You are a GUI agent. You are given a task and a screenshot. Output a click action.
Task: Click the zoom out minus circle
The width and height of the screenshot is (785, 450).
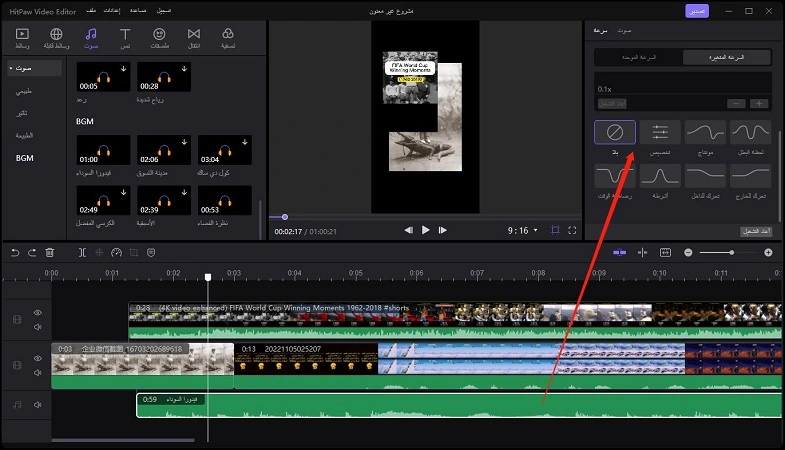tap(688, 253)
